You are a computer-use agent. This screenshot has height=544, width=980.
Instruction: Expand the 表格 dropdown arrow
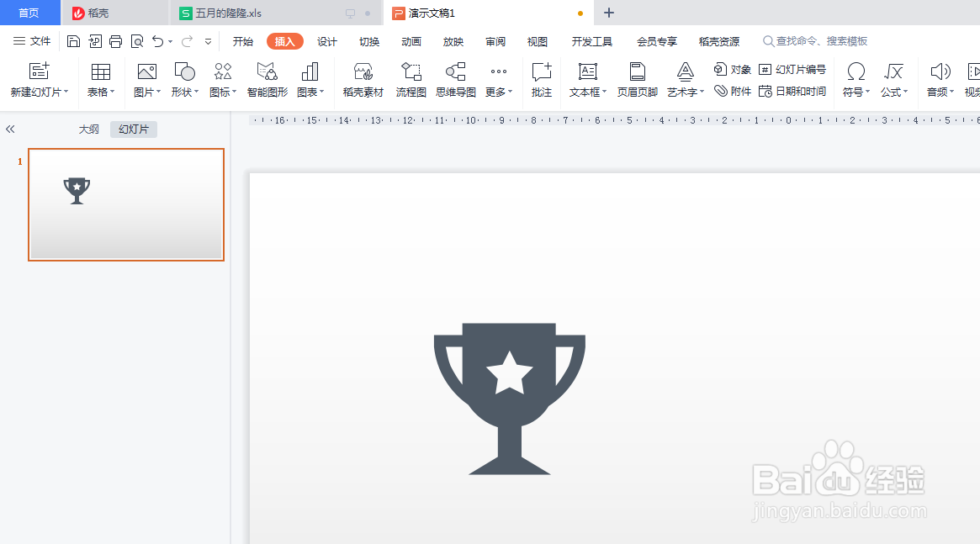coord(113,92)
